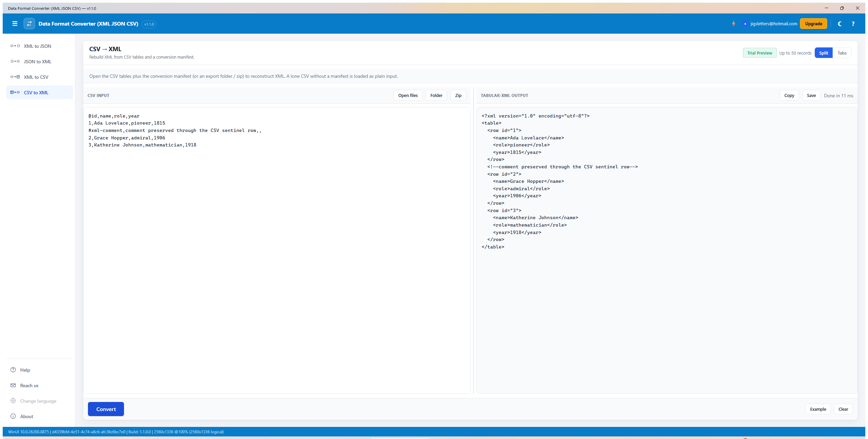The width and height of the screenshot is (868, 439).
Task: Click the 'CSV INPUT' heading
Action: [98, 96]
